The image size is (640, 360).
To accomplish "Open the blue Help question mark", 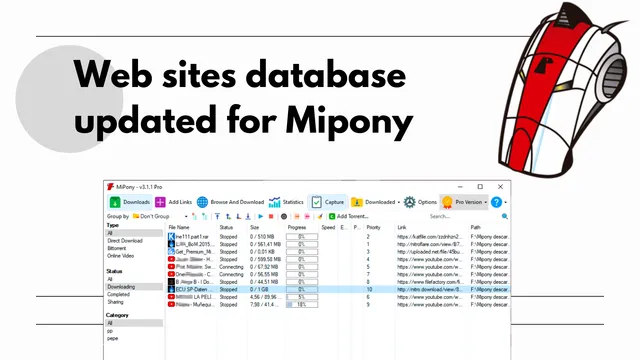I will pyautogui.click(x=496, y=202).
